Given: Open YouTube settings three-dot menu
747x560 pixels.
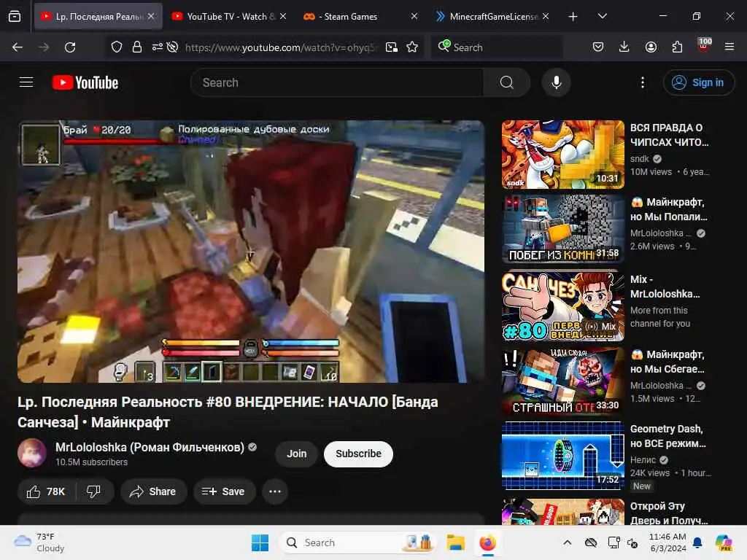Looking at the screenshot, I should point(643,82).
